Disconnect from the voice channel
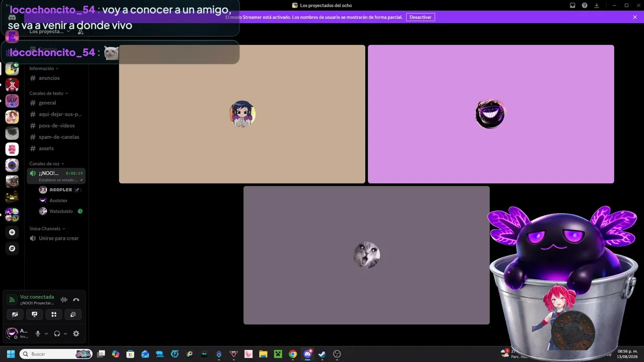Screen dimensions: 644x362 click(x=76, y=300)
